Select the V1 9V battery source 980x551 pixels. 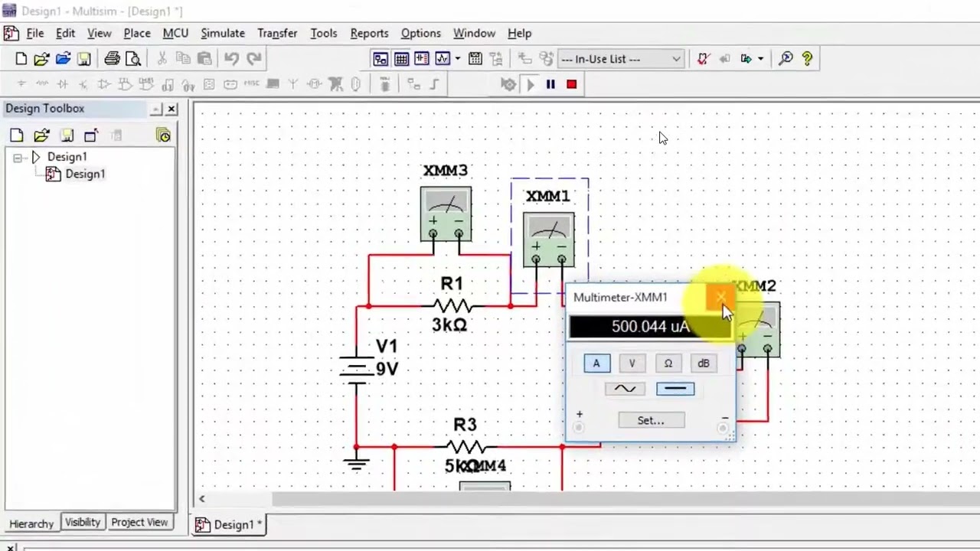(357, 369)
